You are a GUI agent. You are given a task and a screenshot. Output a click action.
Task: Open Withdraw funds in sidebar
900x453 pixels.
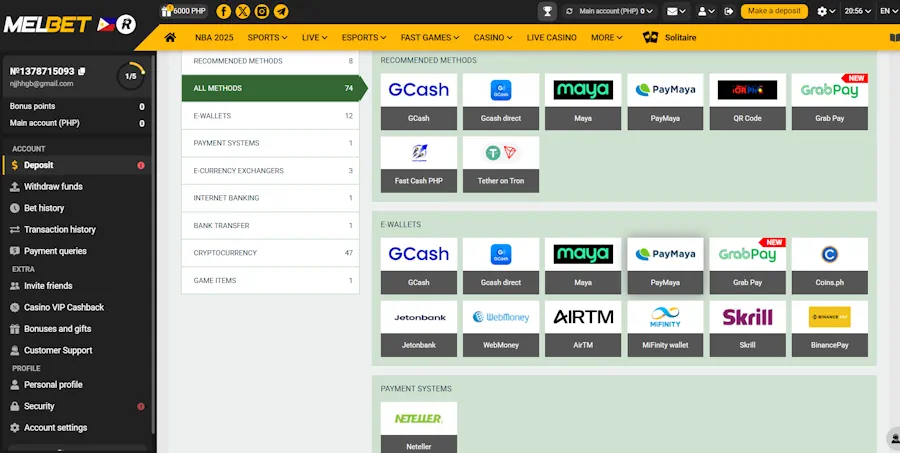[53, 187]
